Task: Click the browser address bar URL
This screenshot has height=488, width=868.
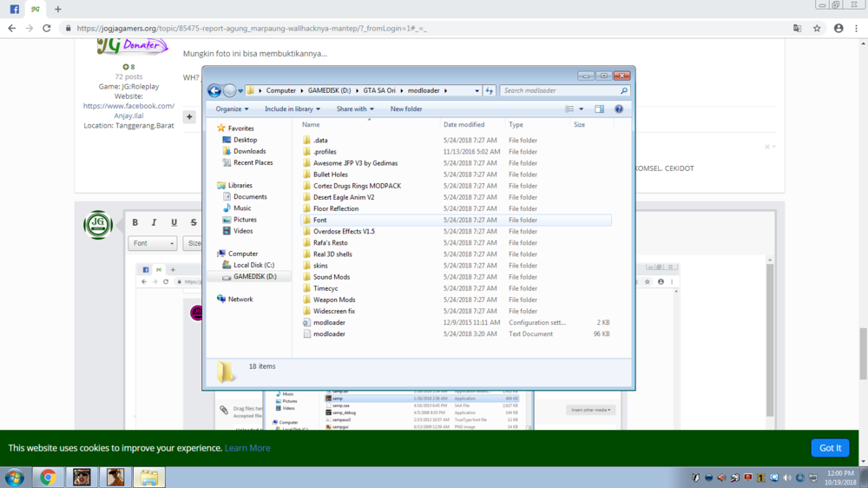Action: tap(252, 29)
